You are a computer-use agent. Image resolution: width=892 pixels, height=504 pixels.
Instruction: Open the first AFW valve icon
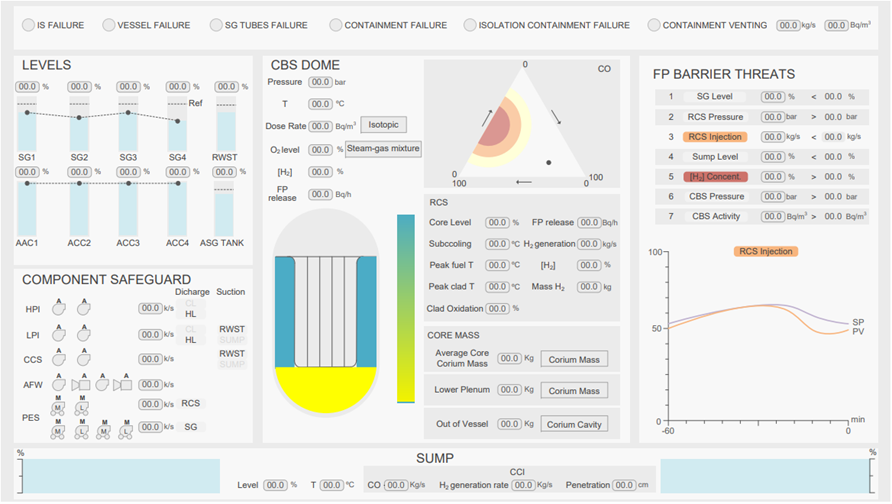(80, 384)
